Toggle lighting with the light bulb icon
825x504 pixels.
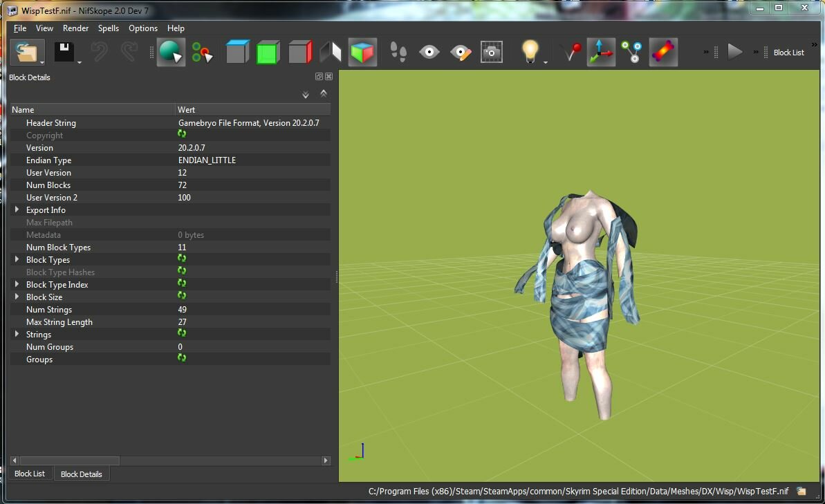[530, 51]
